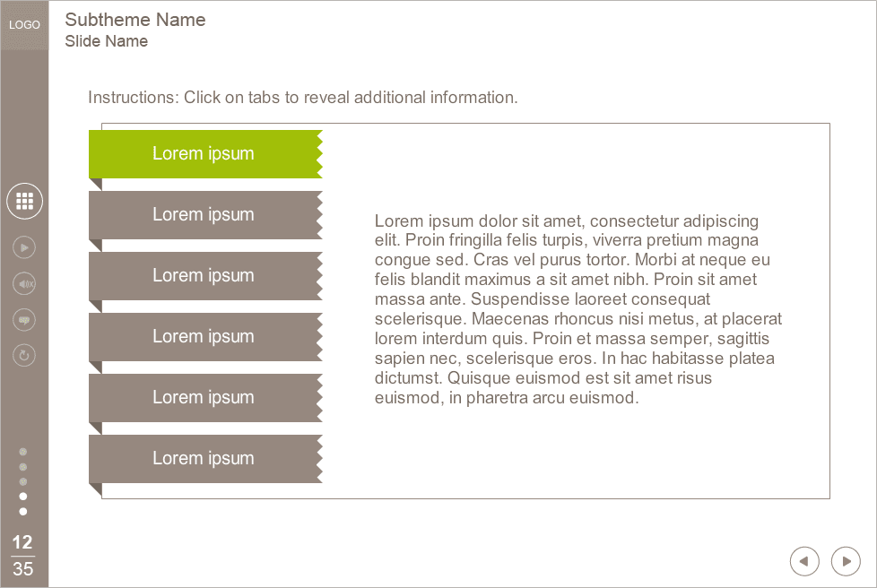Select the second progress dot
The image size is (877, 588).
click(x=23, y=467)
